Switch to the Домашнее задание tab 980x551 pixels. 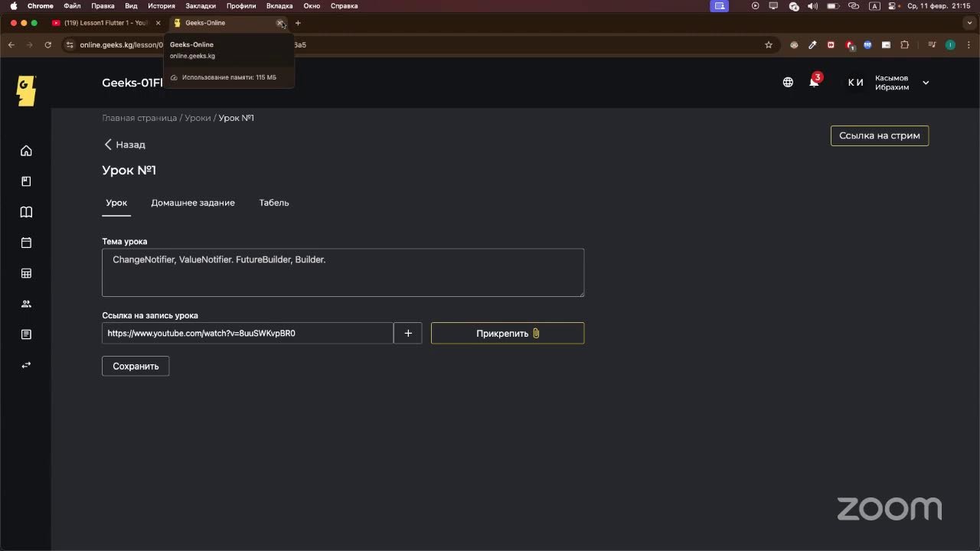pyautogui.click(x=193, y=203)
